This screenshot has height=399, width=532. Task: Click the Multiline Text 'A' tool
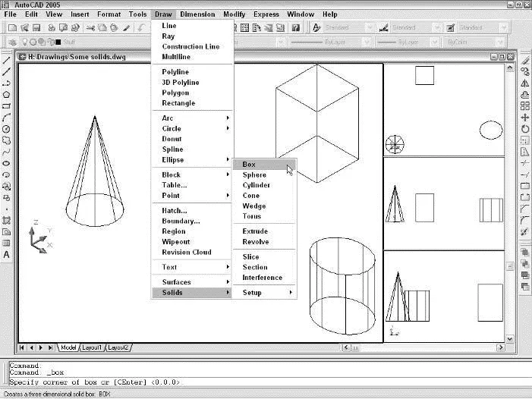(x=7, y=255)
